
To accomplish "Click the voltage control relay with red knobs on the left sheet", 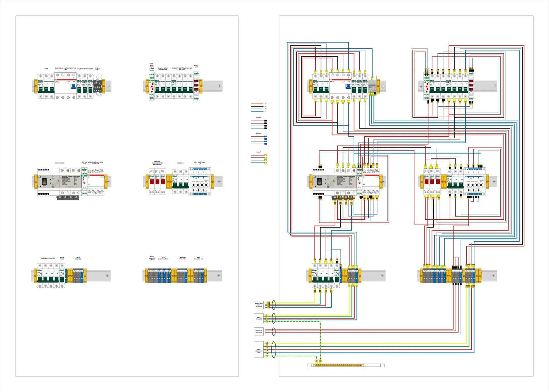I will click(x=152, y=86).
